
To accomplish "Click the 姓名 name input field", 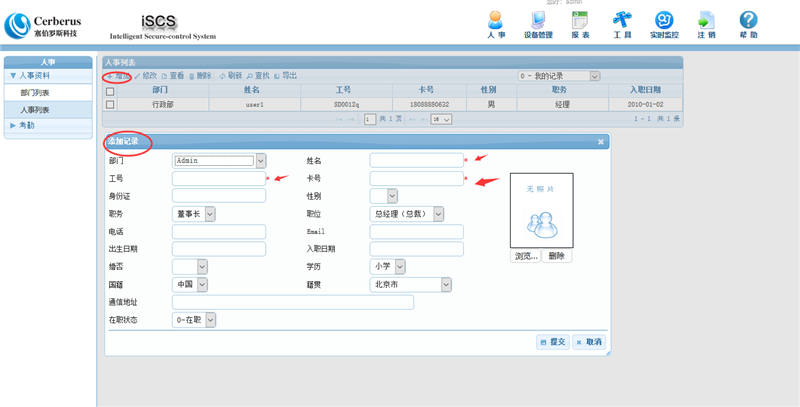I will [416, 161].
